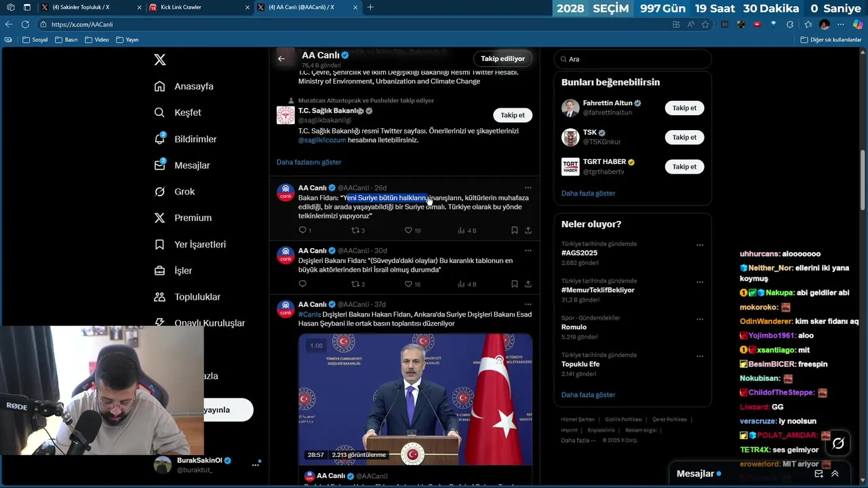Open Anasayfa home in sidebar
The image size is (868, 488).
click(x=184, y=86)
